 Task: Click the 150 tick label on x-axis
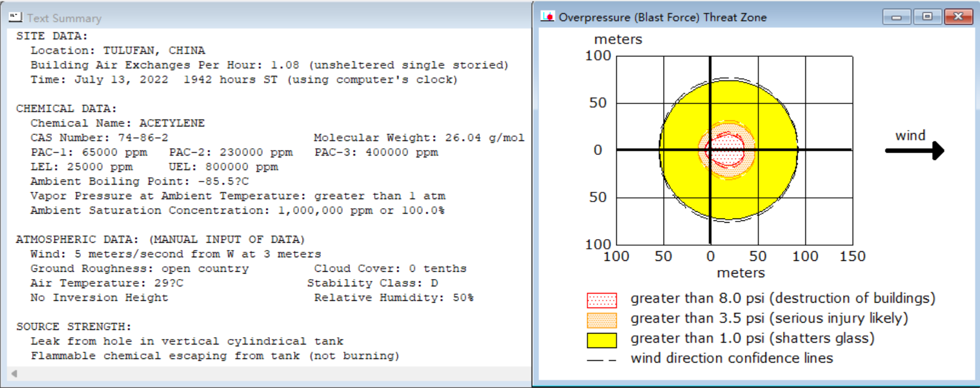[x=852, y=257]
